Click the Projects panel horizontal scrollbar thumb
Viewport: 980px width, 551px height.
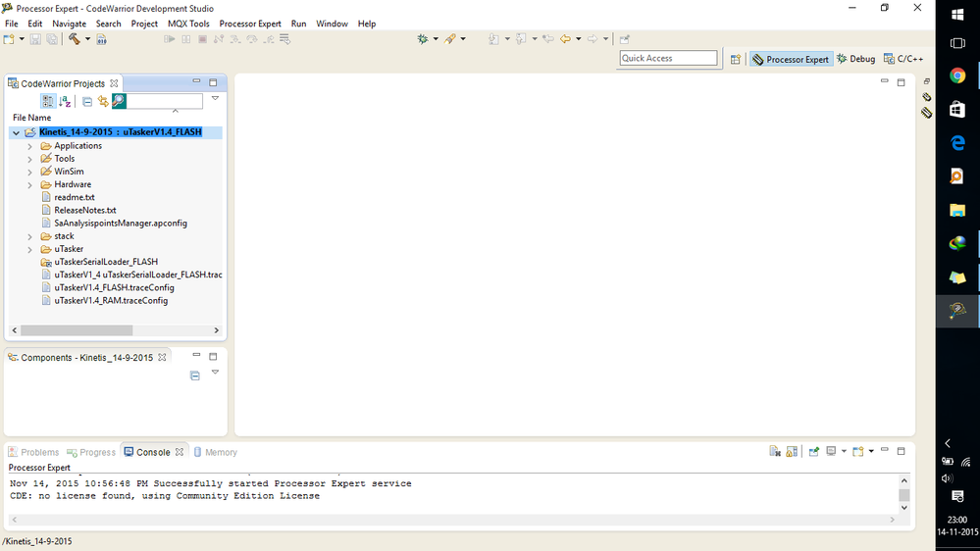click(x=77, y=330)
